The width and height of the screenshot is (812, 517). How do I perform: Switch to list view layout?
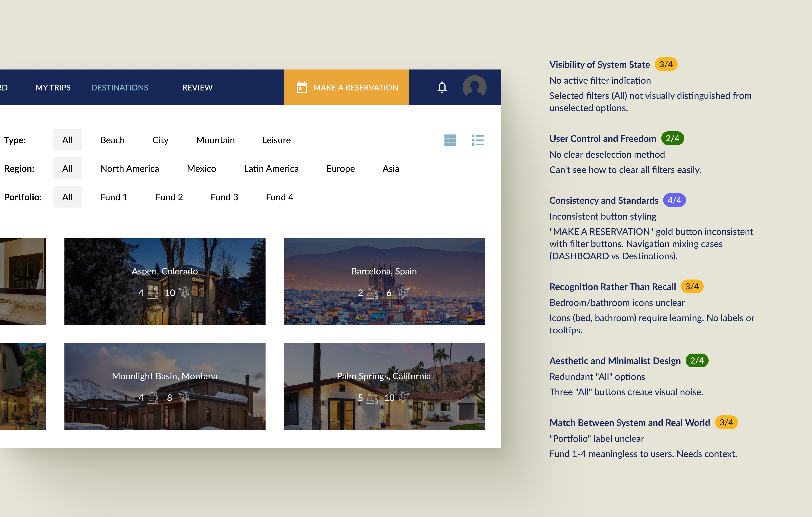point(478,140)
